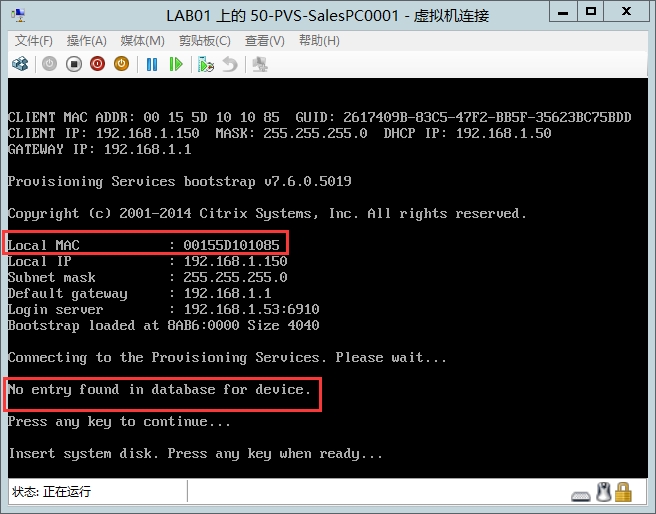Click the 'Connecting to the Provisioning Services' line
This screenshot has height=514, width=656.
pyautogui.click(x=227, y=358)
